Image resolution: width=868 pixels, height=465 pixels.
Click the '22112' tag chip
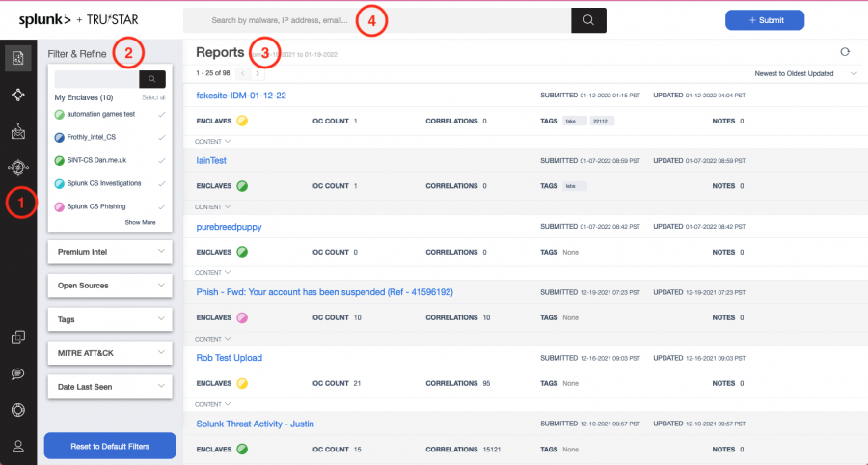[602, 121]
